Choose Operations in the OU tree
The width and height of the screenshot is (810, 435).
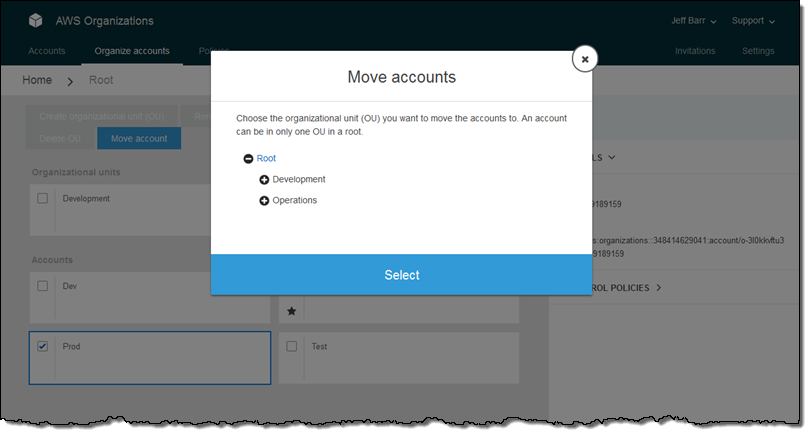[x=294, y=200]
